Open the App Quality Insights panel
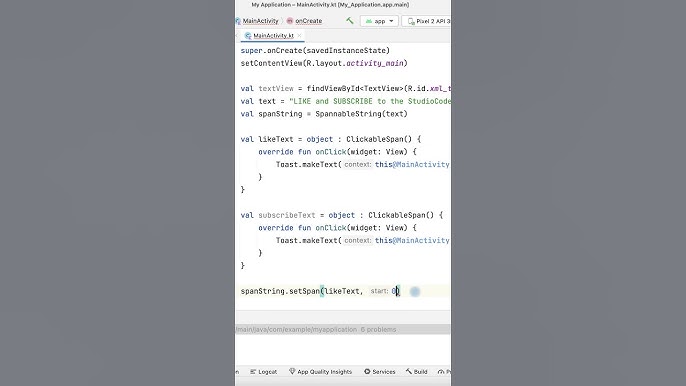This screenshot has height=386, width=686. click(320, 372)
